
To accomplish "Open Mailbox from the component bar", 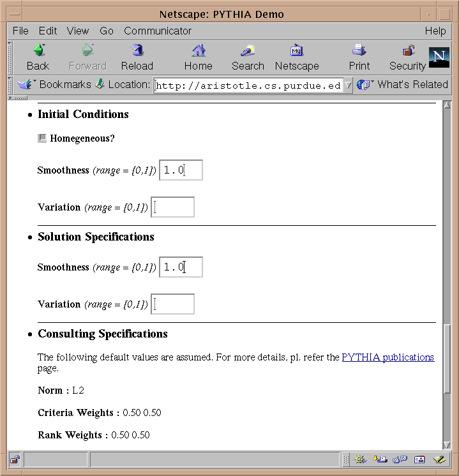I will pyautogui.click(x=380, y=459).
